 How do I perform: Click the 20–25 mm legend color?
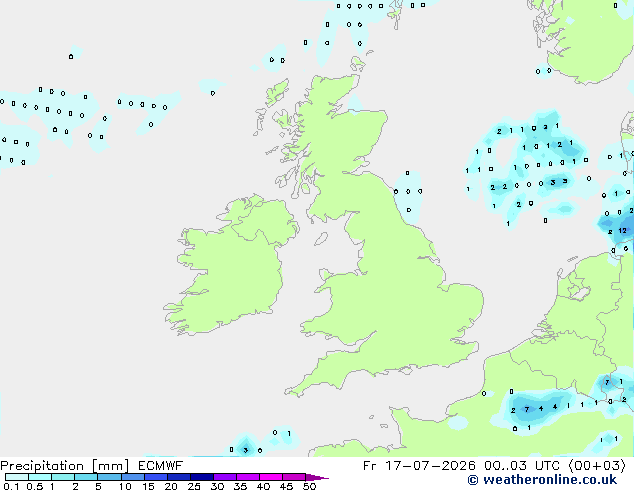[x=179, y=477]
